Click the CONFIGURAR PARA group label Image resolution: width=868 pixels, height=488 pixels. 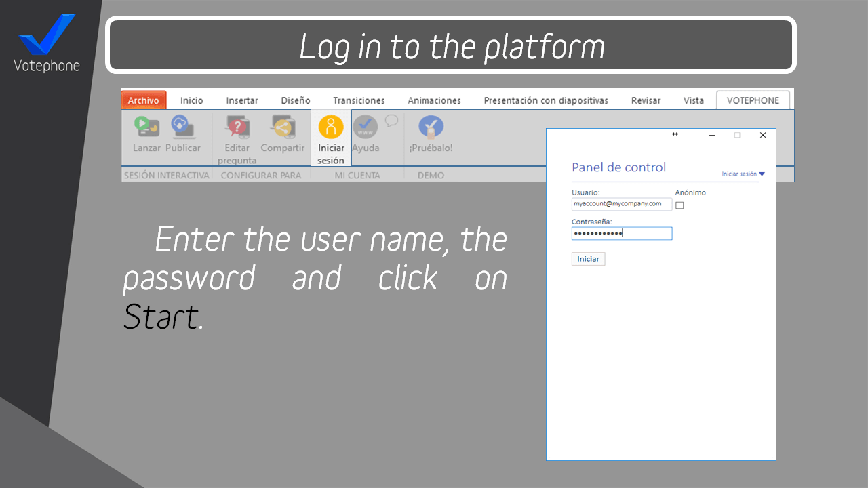tap(261, 176)
